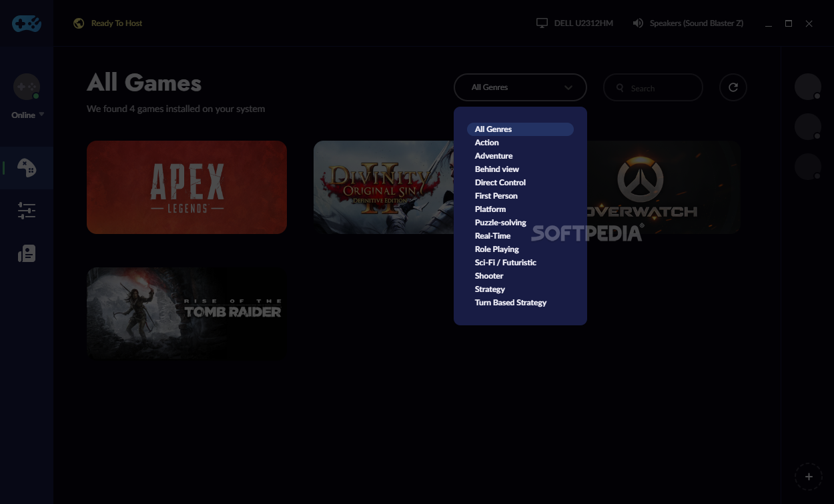Image resolution: width=834 pixels, height=504 pixels.
Task: Click the All Games heading
Action: click(144, 83)
